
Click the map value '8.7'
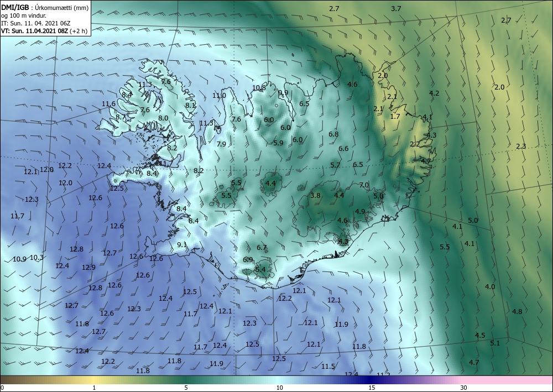point(121,117)
